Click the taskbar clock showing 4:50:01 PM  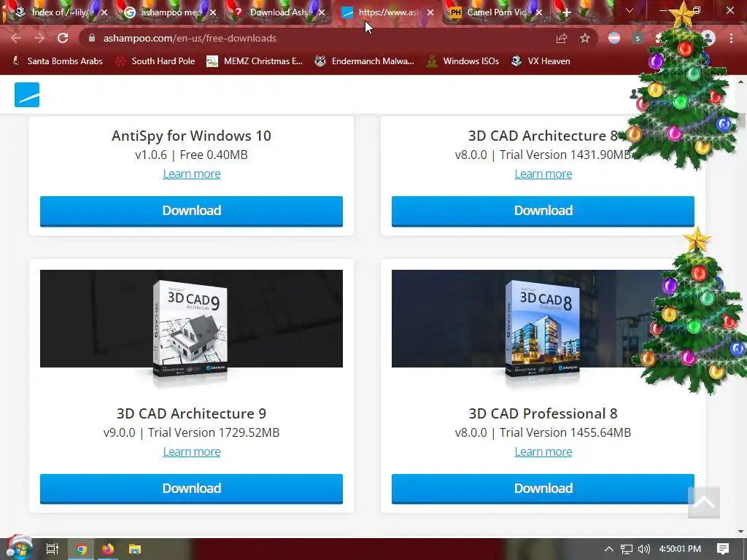click(680, 549)
